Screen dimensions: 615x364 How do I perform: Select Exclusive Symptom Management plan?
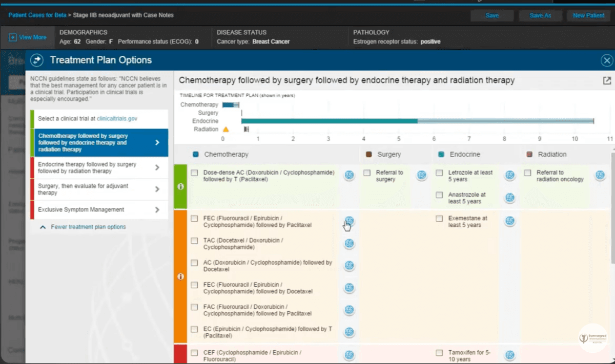pyautogui.click(x=99, y=210)
